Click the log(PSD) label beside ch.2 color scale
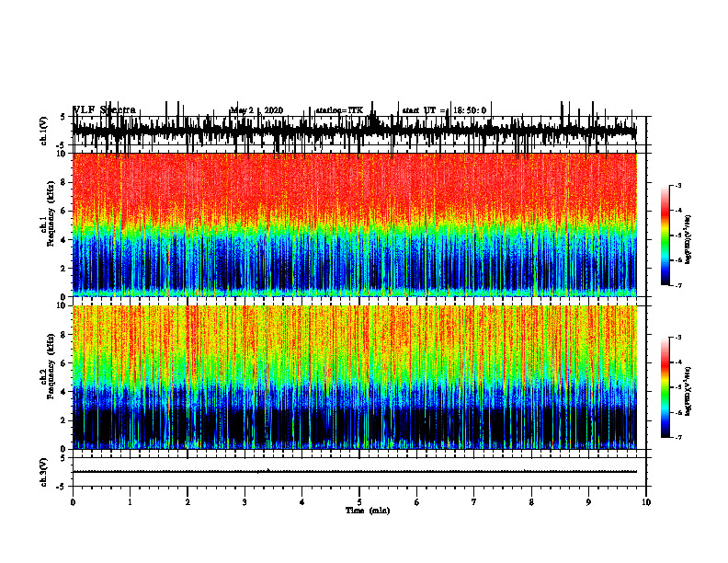The image size is (728, 563). (x=688, y=391)
